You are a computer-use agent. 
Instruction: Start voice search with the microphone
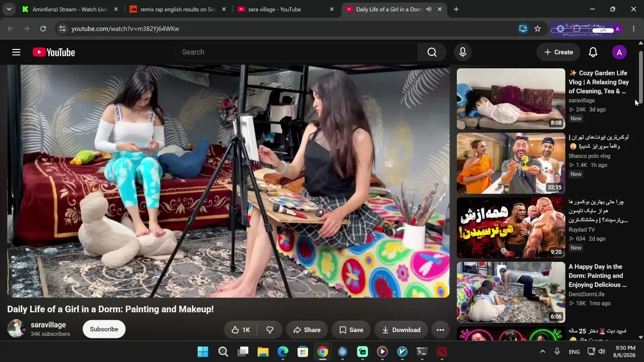(x=463, y=52)
